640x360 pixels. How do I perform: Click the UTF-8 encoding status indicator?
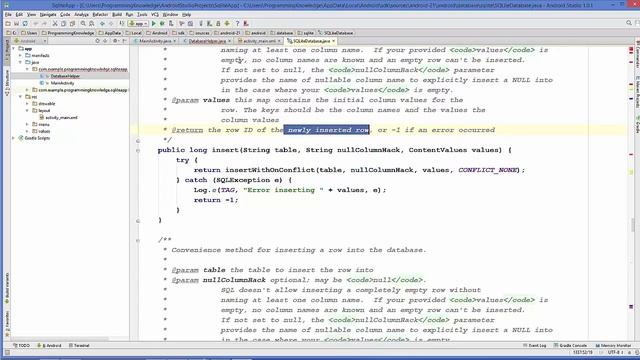(x=614, y=352)
